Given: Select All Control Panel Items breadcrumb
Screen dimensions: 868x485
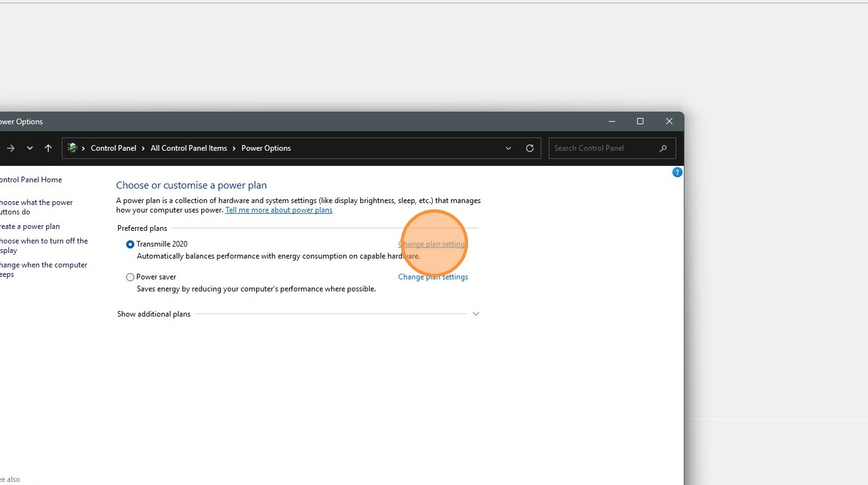Looking at the screenshot, I should point(189,148).
